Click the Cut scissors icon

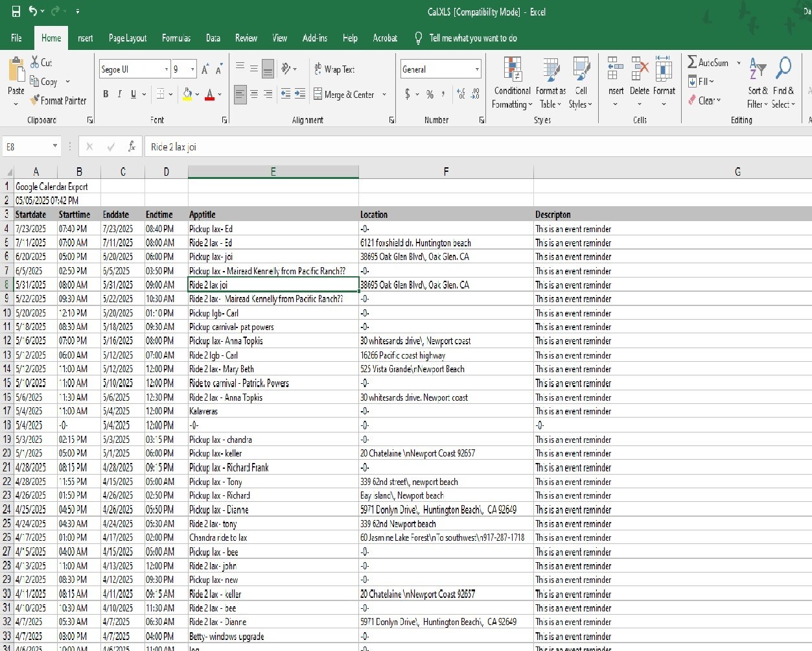pos(35,62)
